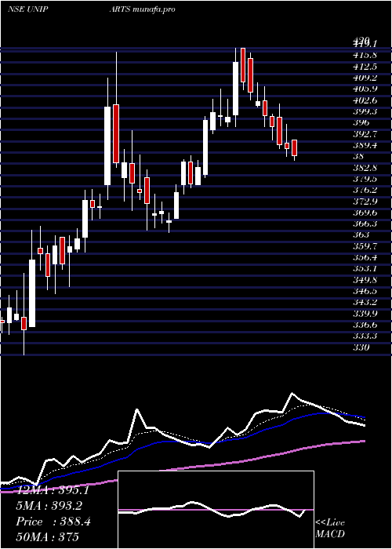Click the 399.3 price level label
The height and width of the screenshot is (549, 392).
(364, 111)
